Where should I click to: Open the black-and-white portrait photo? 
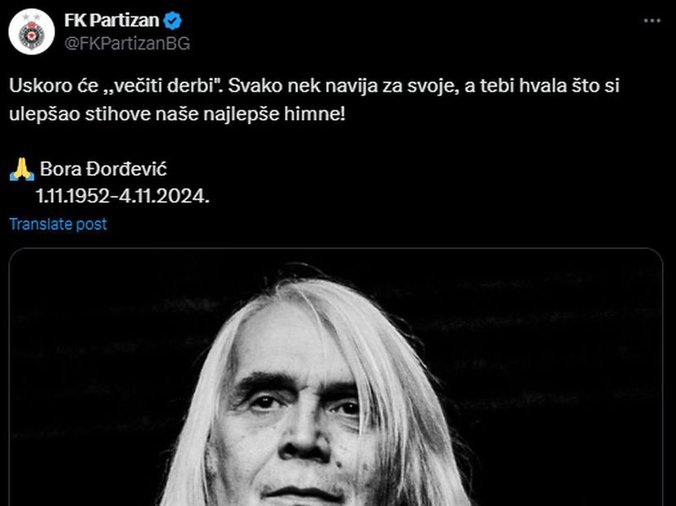pos(335,377)
